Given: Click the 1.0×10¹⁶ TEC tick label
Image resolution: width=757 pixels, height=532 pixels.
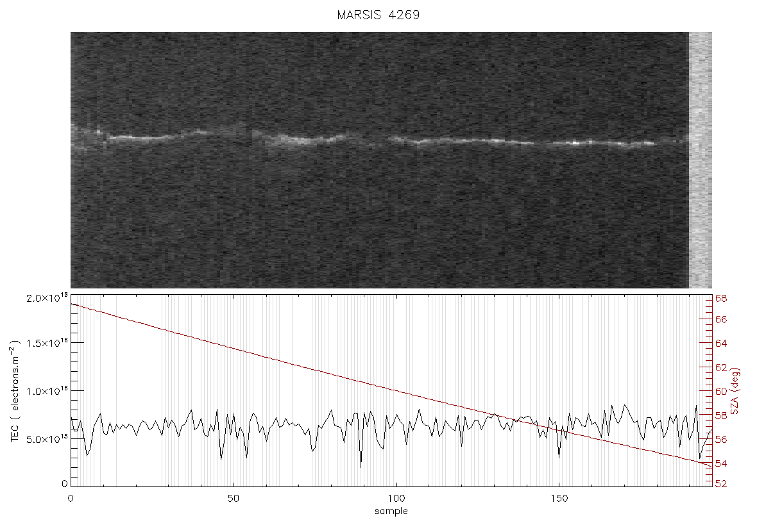Looking at the screenshot, I should click(47, 391).
